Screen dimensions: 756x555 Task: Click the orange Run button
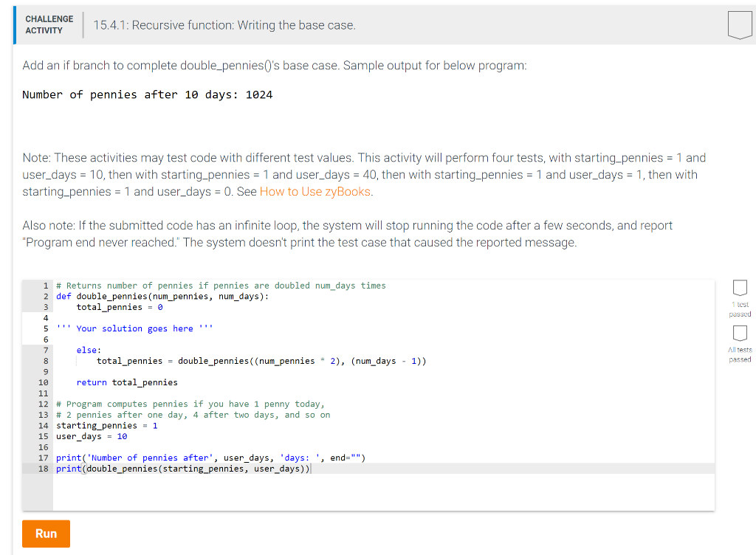coord(46,534)
